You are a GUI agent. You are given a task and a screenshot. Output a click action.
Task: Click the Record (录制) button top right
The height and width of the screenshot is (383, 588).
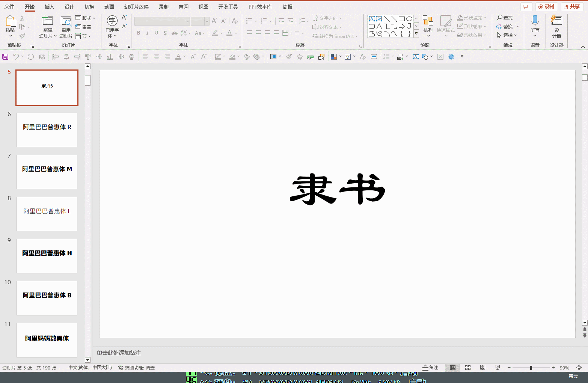[546, 6]
